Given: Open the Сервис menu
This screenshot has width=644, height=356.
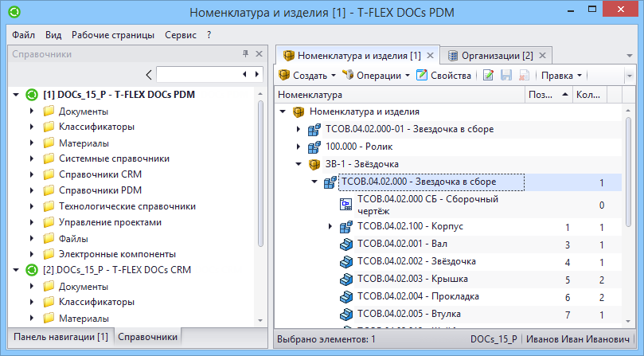Looking at the screenshot, I should pyautogui.click(x=181, y=35).
